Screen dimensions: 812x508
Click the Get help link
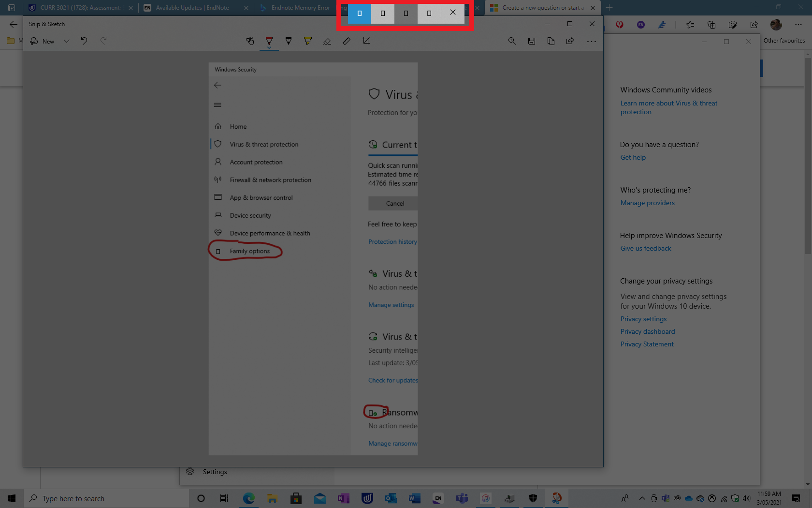(633, 157)
